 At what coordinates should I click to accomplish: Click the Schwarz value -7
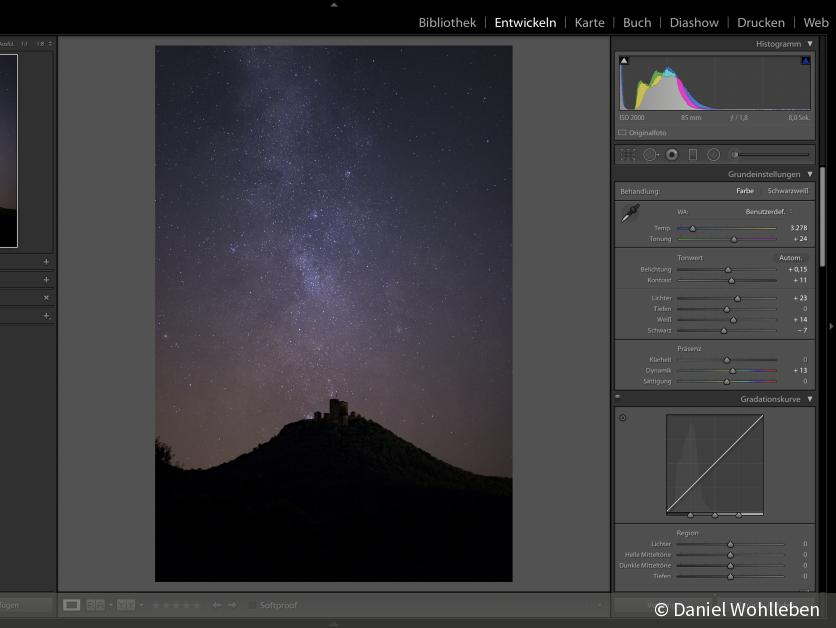click(802, 331)
